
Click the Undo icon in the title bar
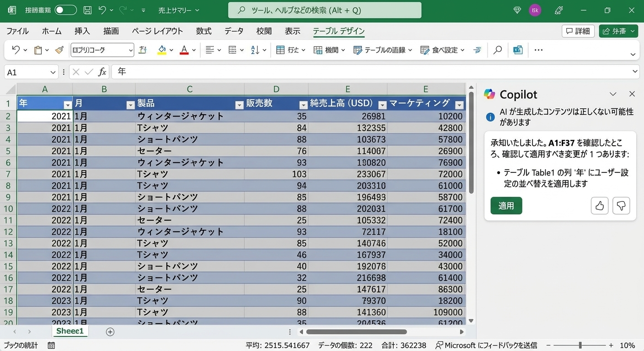point(102,10)
